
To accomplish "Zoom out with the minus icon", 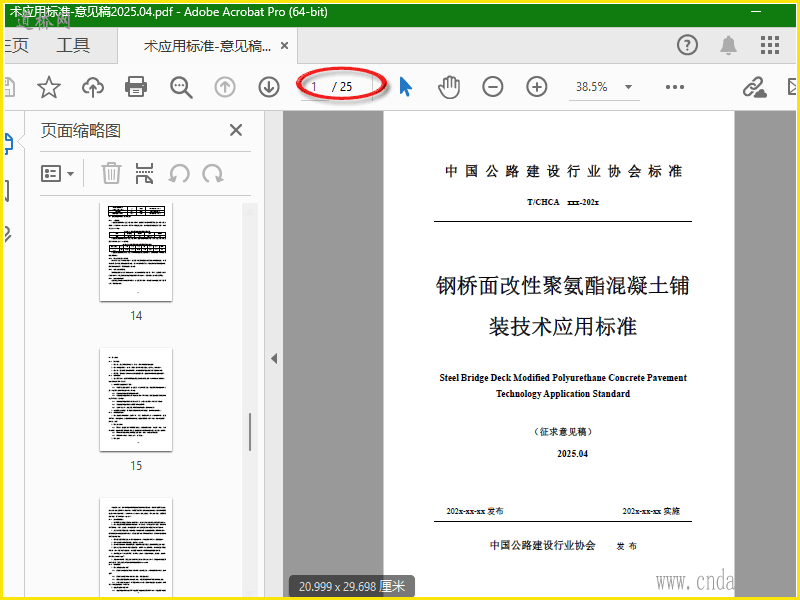I will coord(493,87).
